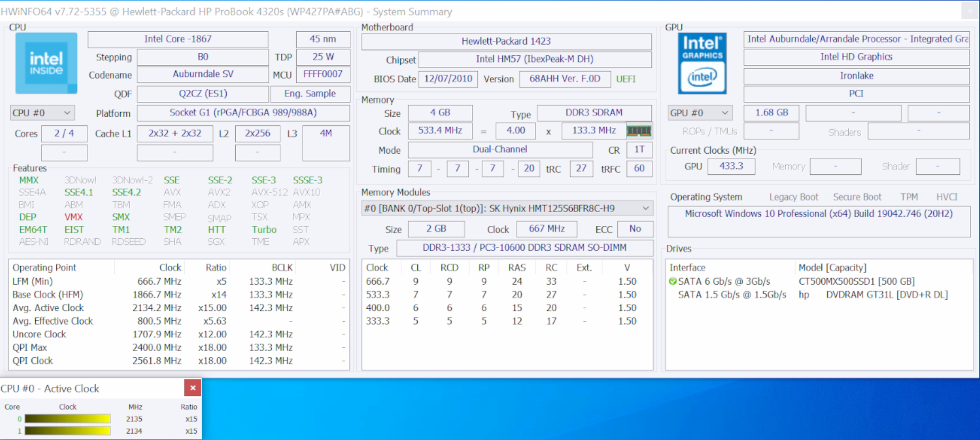This screenshot has height=440, width=980.
Task: Click the ECC No field
Action: 635,229
